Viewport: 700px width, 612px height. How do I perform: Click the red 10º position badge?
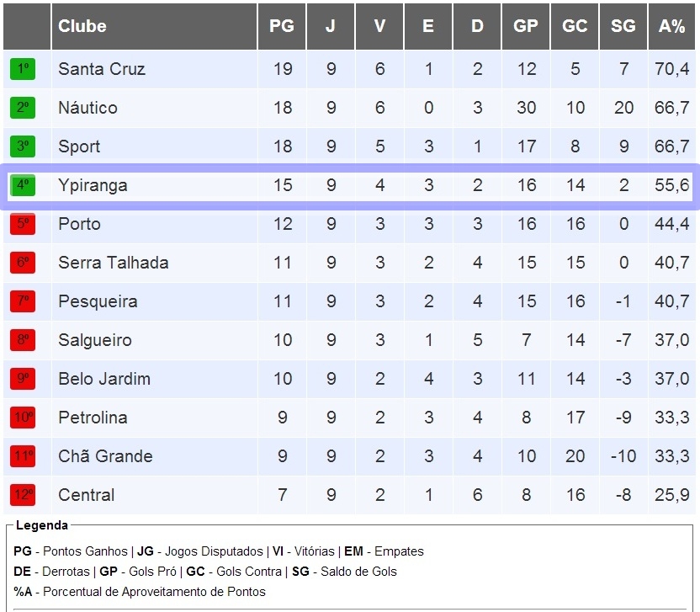pyautogui.click(x=23, y=418)
